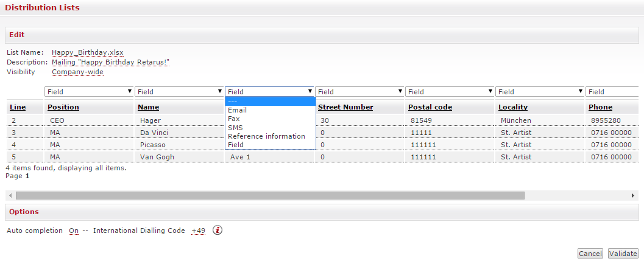Select Email from the open dropdown list

point(237,110)
